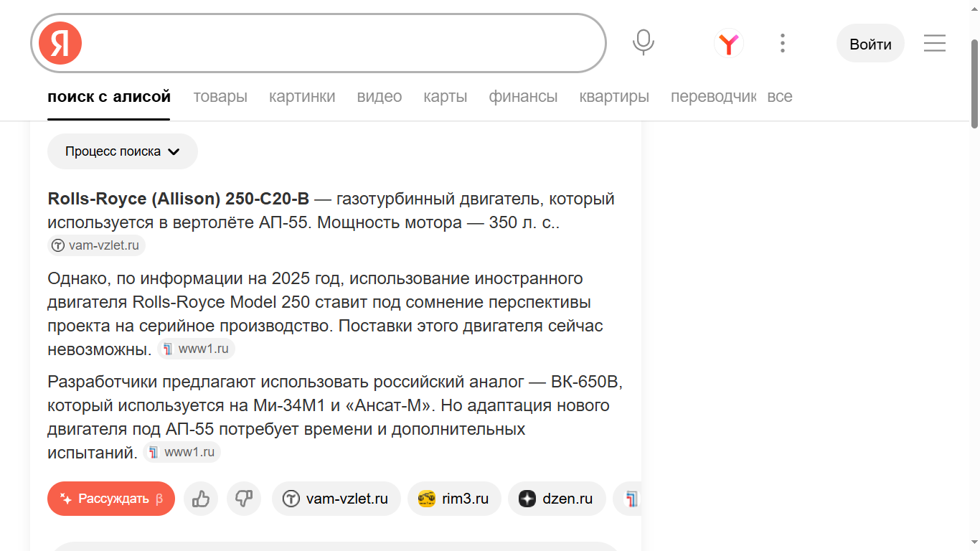This screenshot has width=980, height=551.
Task: Click the bold text Rolls-Royce (Allison) 250-C20-B
Action: coord(179,199)
